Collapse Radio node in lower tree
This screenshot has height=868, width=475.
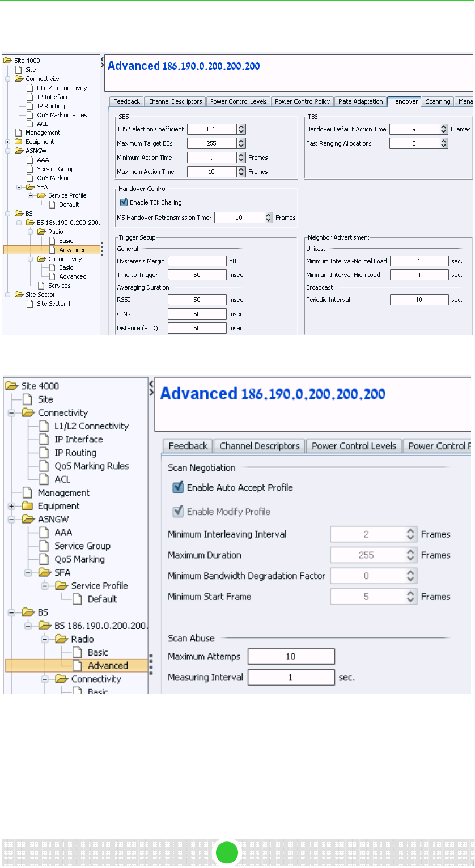pyautogui.click(x=44, y=639)
